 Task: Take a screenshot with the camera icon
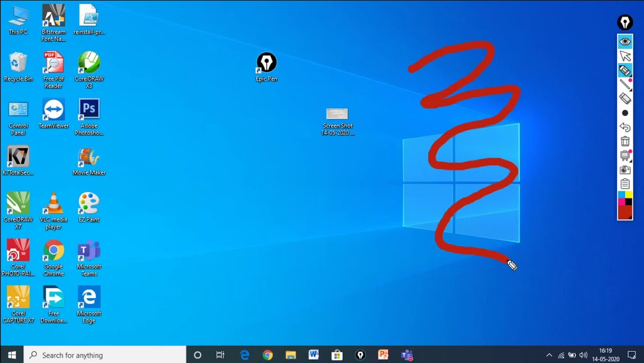pos(624,170)
